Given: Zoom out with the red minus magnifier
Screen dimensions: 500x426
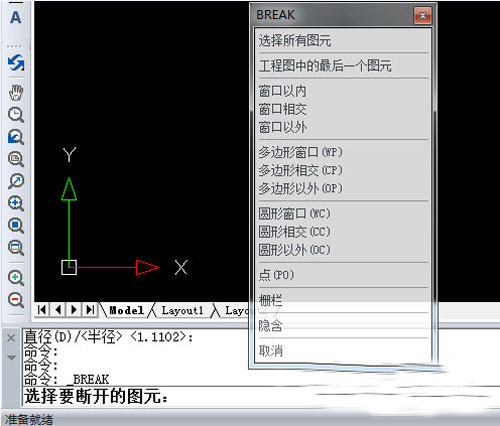Looking at the screenshot, I should tap(16, 300).
